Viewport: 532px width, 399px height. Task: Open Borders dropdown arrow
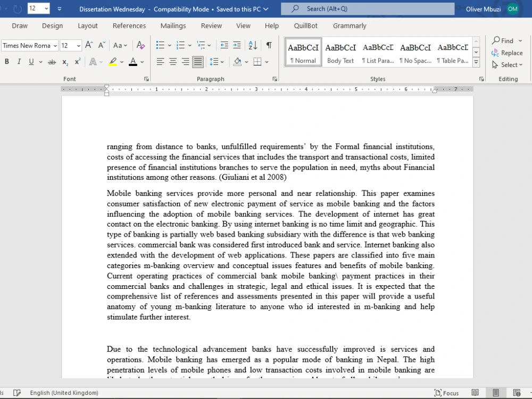pos(267,62)
